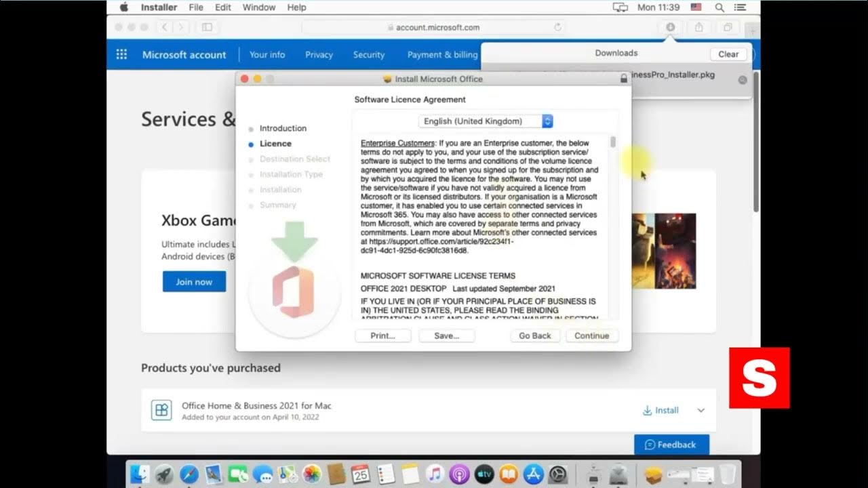
Task: Open Podcasts from the dock
Action: pyautogui.click(x=459, y=474)
